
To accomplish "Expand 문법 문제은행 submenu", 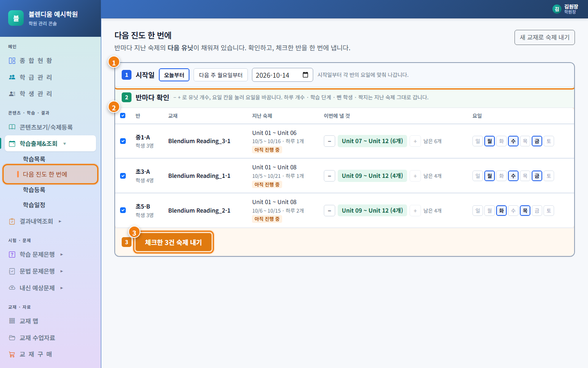I will pyautogui.click(x=51, y=271).
